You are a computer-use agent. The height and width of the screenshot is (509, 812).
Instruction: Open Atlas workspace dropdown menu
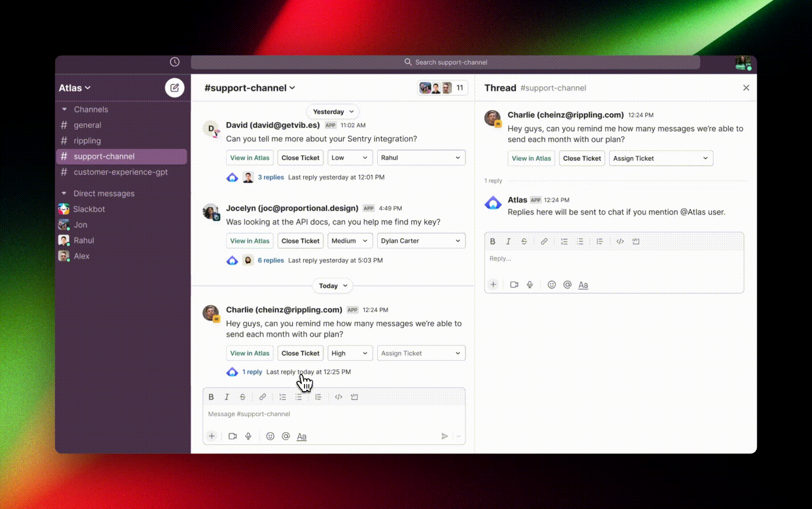click(x=75, y=88)
